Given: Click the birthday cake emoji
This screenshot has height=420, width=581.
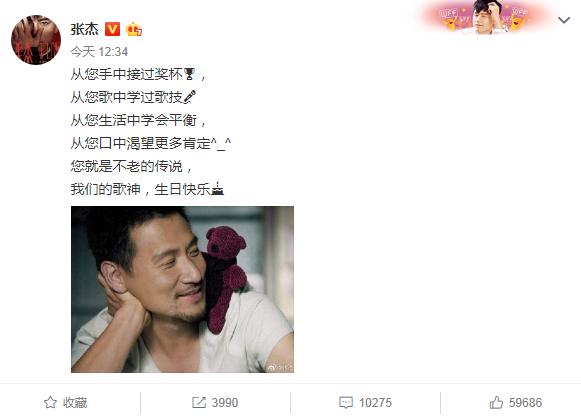Looking at the screenshot, I should click(x=218, y=189).
